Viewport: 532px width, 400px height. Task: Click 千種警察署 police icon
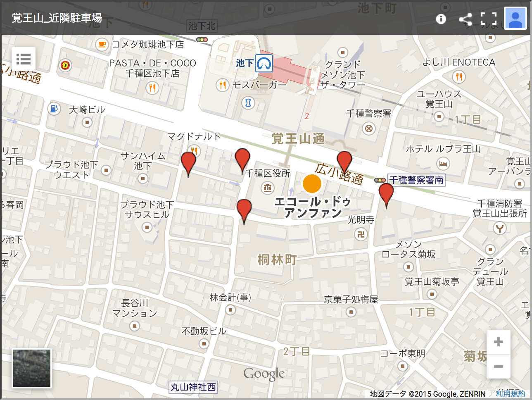click(368, 129)
